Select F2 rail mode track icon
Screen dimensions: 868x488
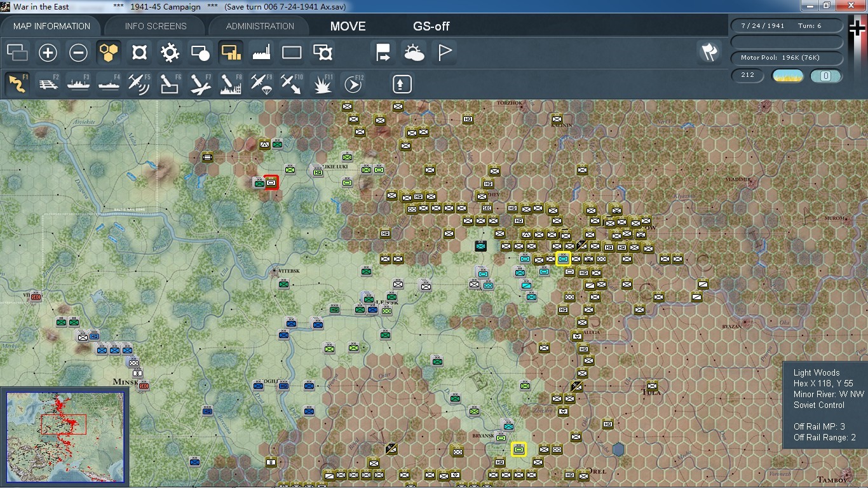pyautogui.click(x=48, y=83)
